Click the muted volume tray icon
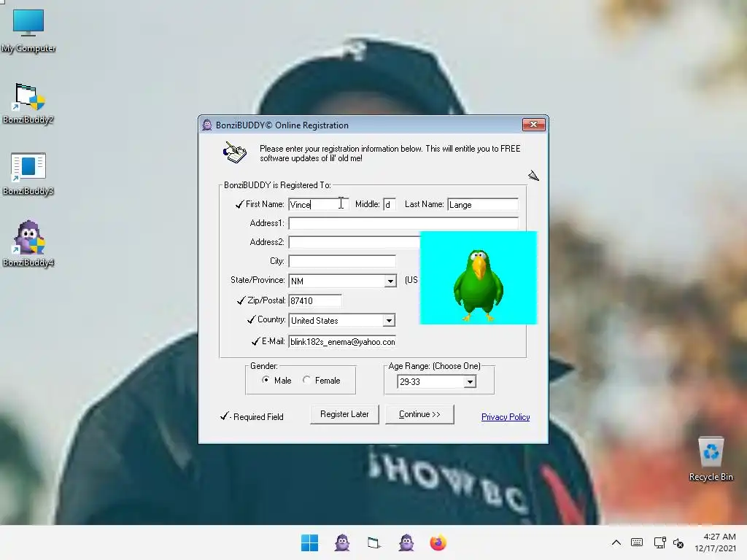747x560 pixels. [x=678, y=542]
